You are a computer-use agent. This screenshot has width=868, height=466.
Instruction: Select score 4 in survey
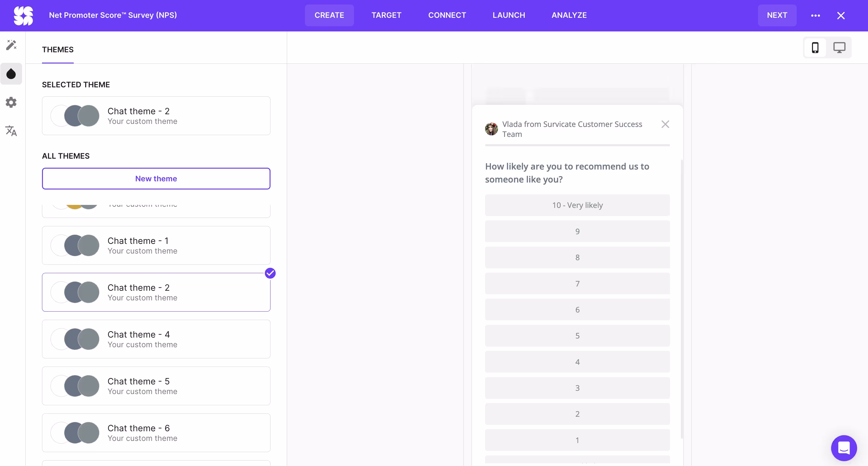(577, 362)
